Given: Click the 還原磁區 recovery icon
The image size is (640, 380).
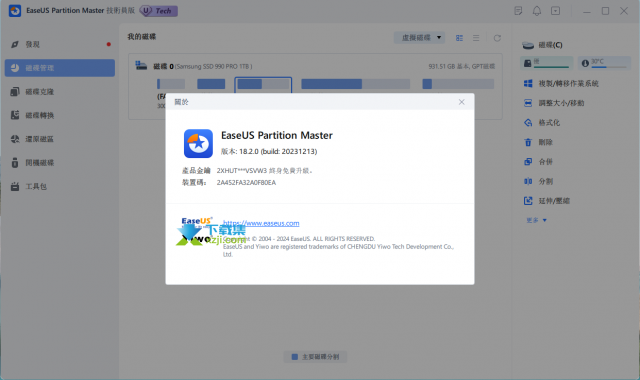Looking at the screenshot, I should click(x=15, y=139).
